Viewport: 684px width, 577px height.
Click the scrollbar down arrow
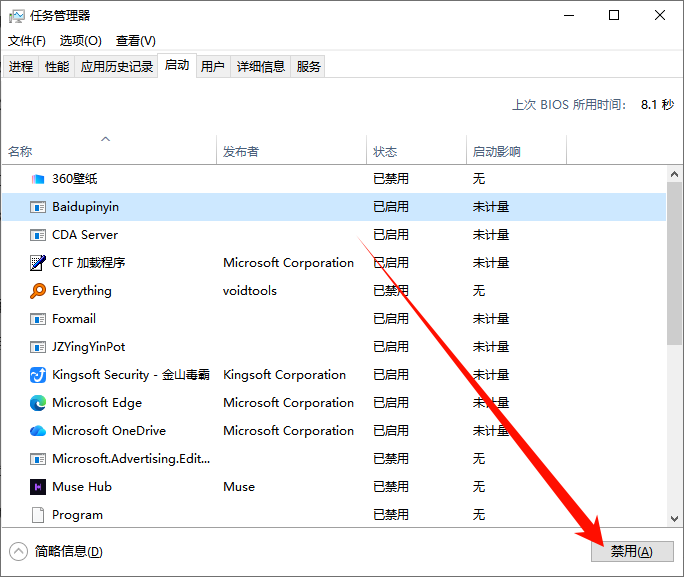[674, 519]
